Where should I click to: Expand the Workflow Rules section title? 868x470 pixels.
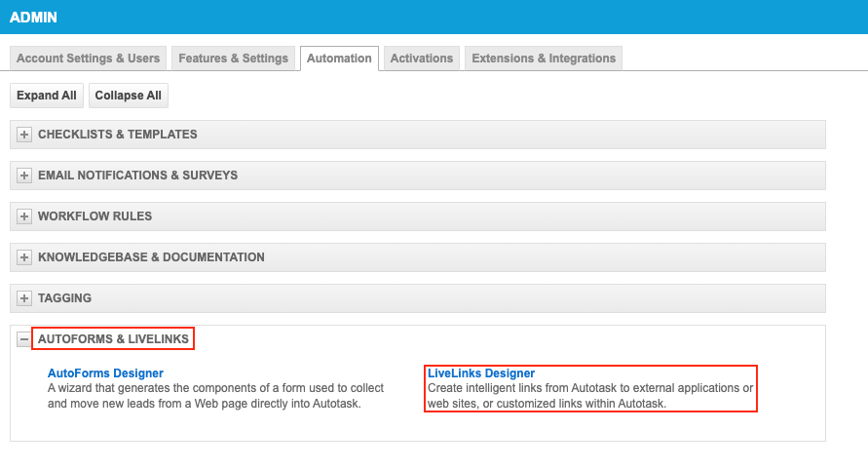pos(94,216)
